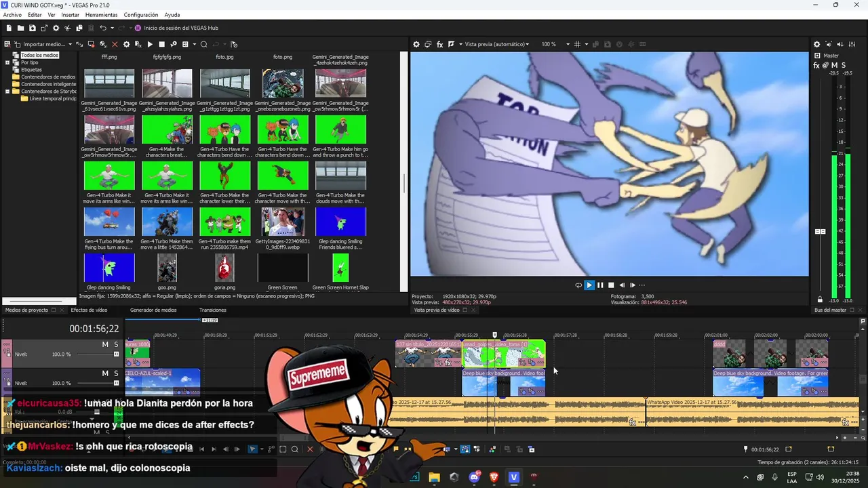Select the goria.png thumbnail

(225, 268)
